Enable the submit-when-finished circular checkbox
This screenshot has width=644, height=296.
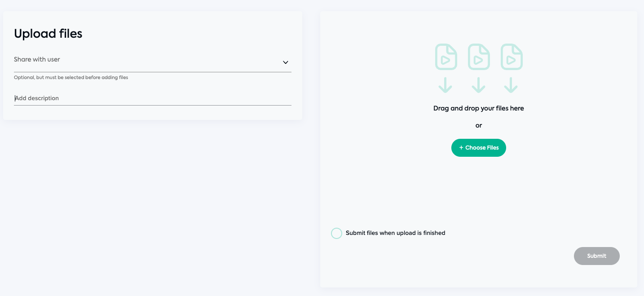pos(336,233)
